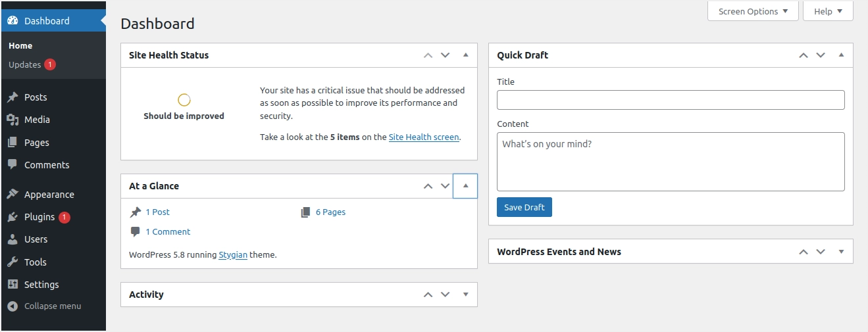Click the Comments speech bubble sidebar icon
This screenshot has width=868, height=332.
pyautogui.click(x=13, y=165)
